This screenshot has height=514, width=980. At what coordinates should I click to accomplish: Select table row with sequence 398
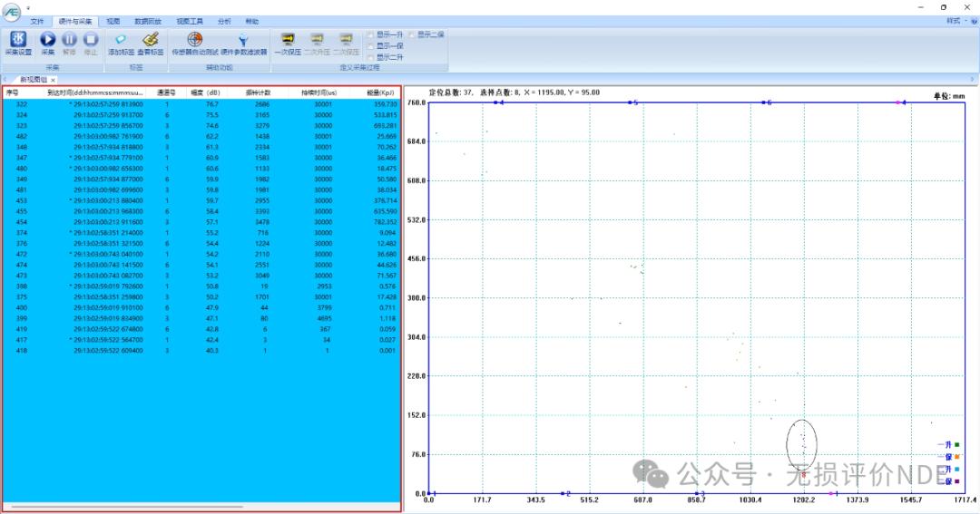point(201,286)
